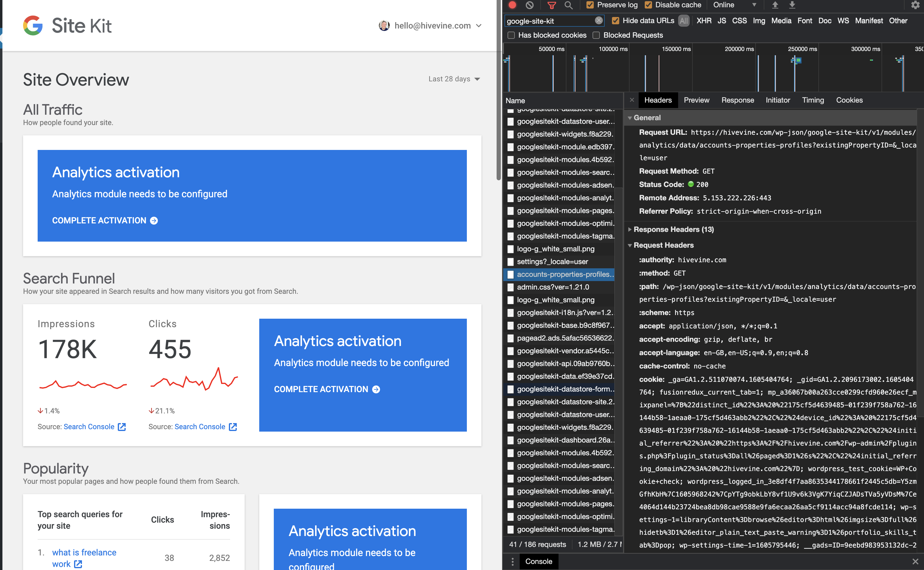Click the export HAR download arrow icon
The height and width of the screenshot is (570, 924).
tap(792, 5)
